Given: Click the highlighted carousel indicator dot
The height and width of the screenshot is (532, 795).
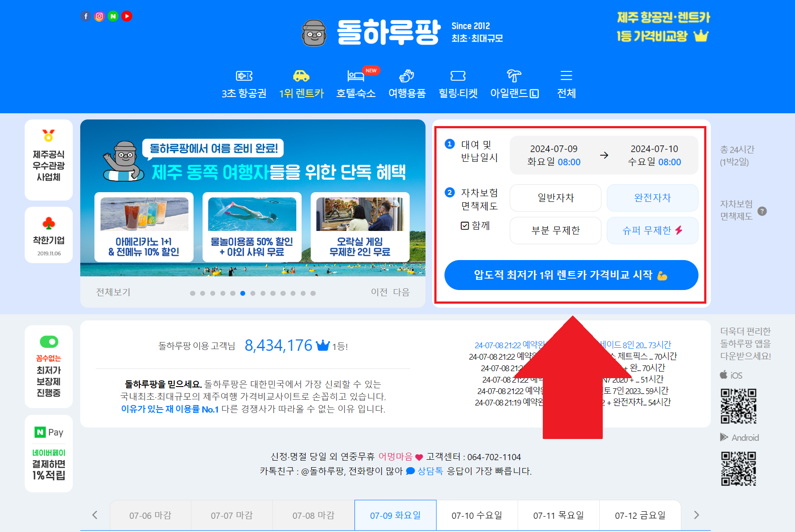Looking at the screenshot, I should 243,293.
